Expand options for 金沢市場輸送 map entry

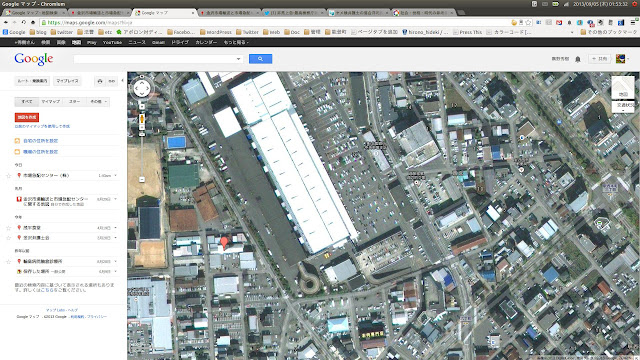[116, 199]
